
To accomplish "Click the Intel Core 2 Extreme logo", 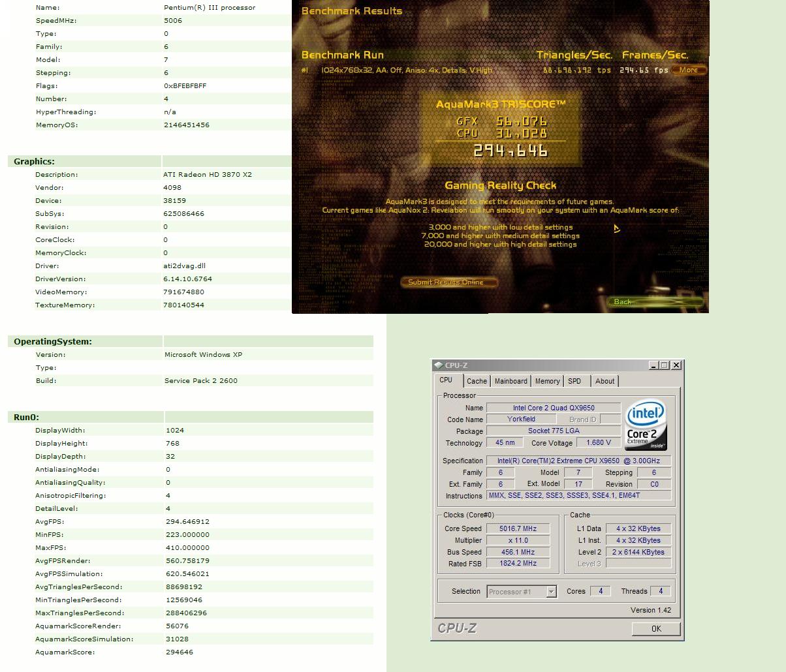I will click(646, 425).
